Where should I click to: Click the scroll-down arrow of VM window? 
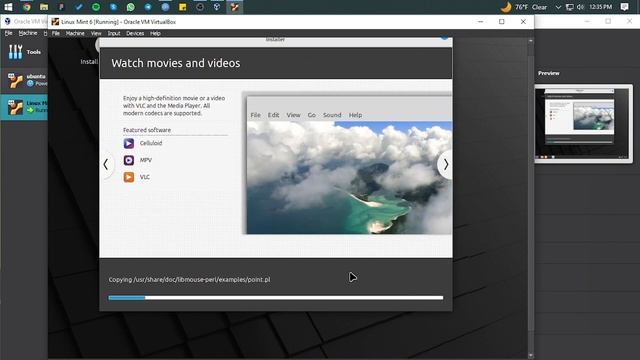click(x=530, y=356)
